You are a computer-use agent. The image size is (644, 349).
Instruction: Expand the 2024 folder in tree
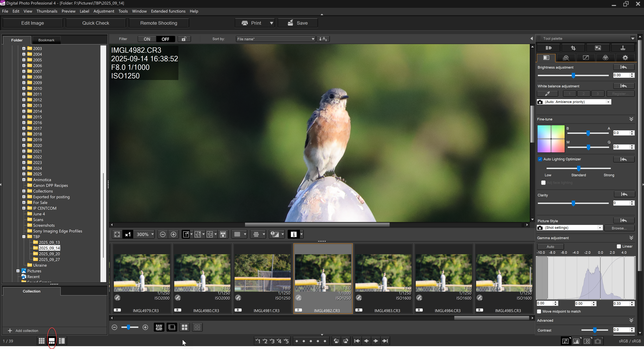(24, 168)
